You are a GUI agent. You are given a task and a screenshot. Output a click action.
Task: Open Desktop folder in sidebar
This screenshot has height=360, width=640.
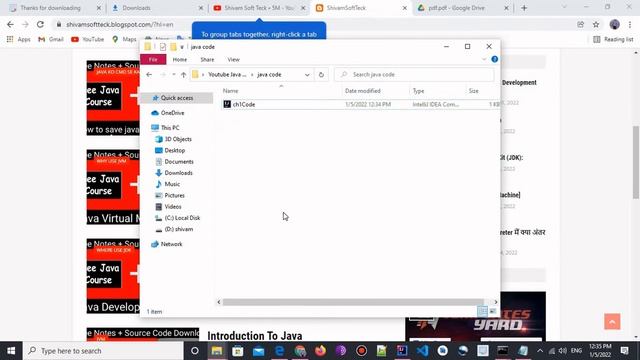175,151
